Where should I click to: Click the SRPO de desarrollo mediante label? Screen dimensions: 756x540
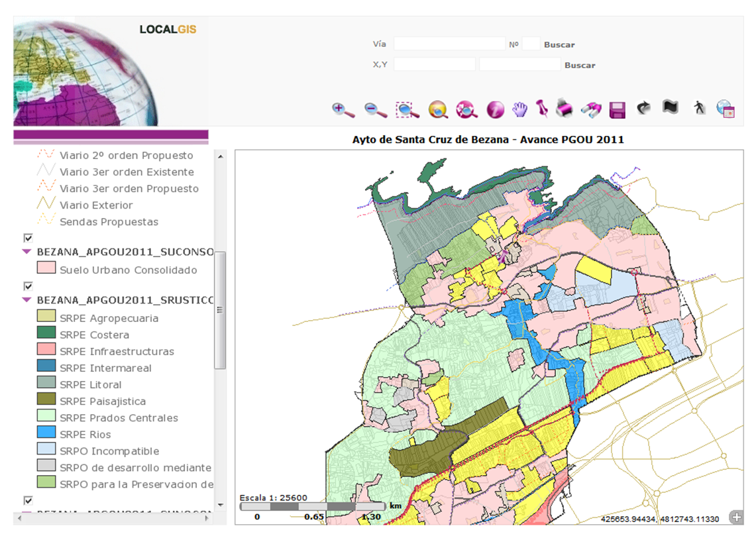tap(135, 468)
